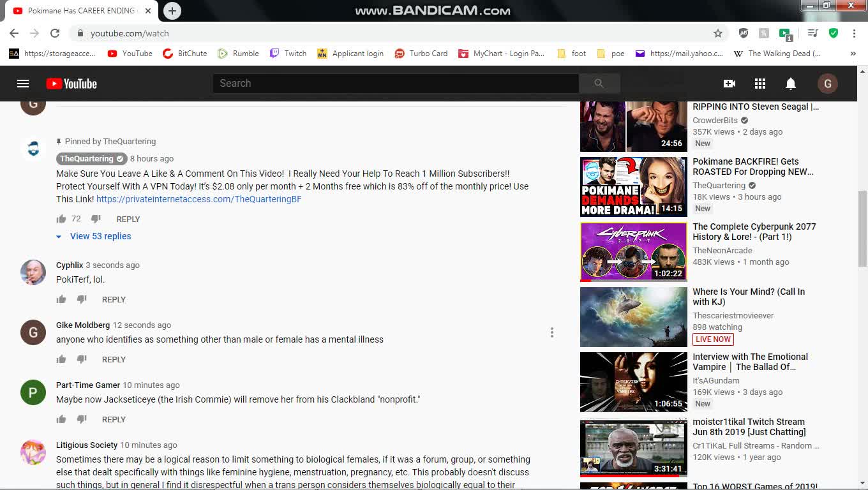
Task: Reply to TheQuartering's pinned comment
Action: (x=128, y=219)
